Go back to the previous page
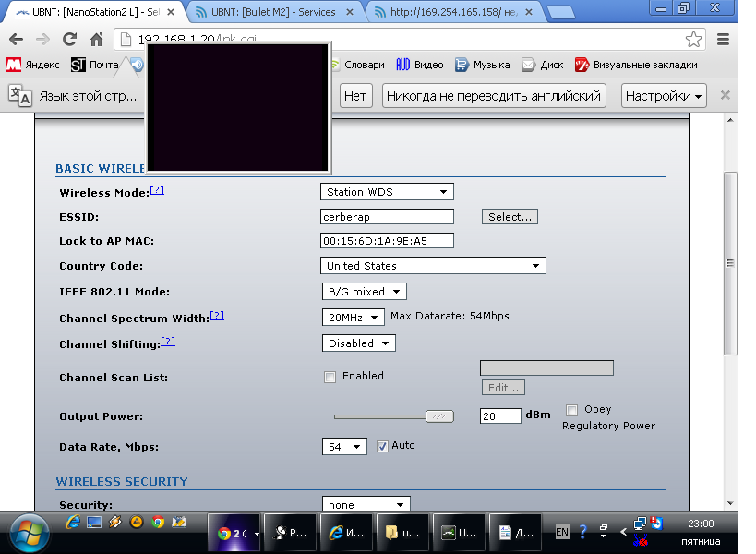The height and width of the screenshot is (554, 756). [x=16, y=39]
